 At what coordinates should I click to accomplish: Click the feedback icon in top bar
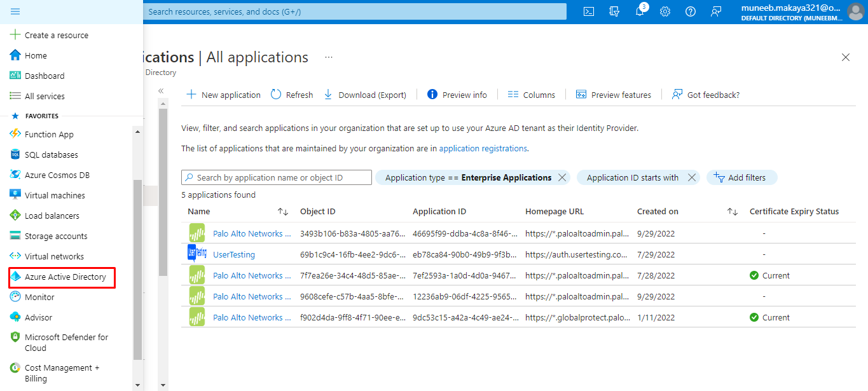click(716, 11)
